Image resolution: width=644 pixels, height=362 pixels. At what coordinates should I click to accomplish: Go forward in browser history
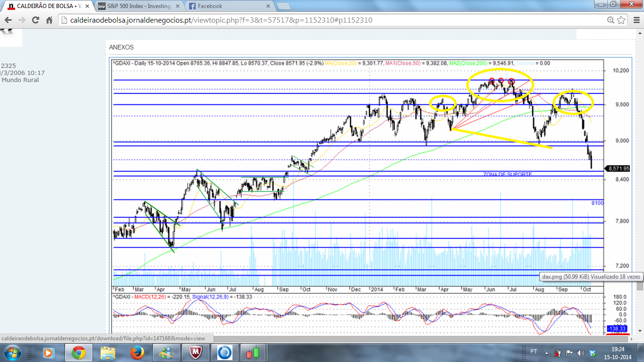[22, 20]
